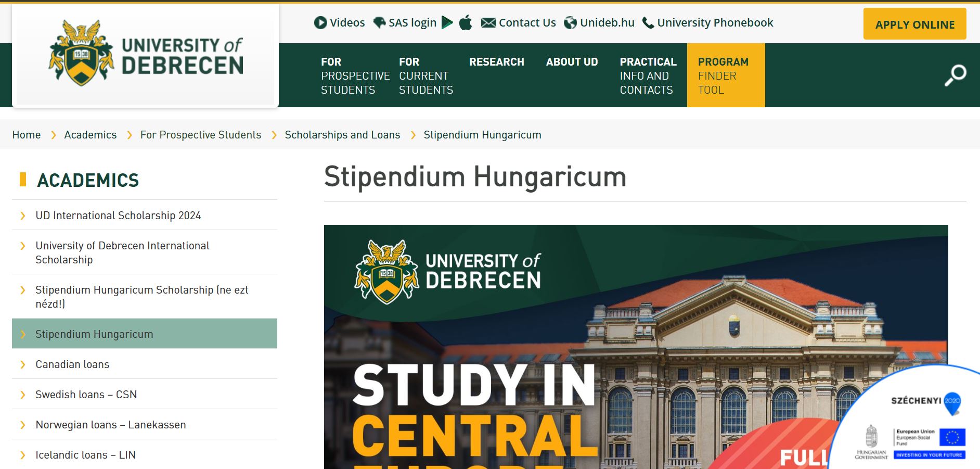Go to Scholarships and Loans breadcrumb
The height and width of the screenshot is (469, 980).
pyautogui.click(x=342, y=135)
